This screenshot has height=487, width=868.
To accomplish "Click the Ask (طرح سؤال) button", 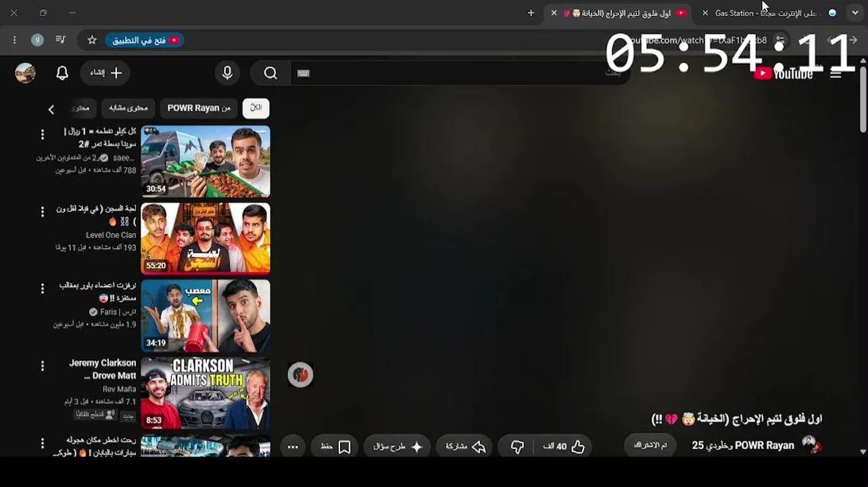I will (397, 446).
